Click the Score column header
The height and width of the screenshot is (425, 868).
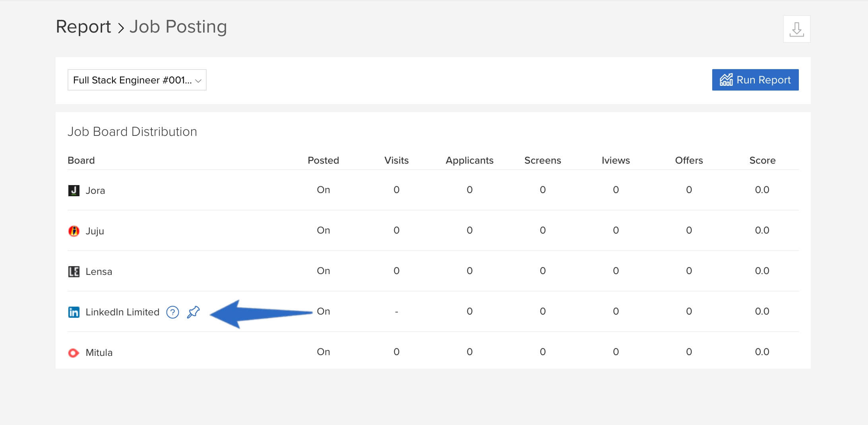(x=762, y=160)
